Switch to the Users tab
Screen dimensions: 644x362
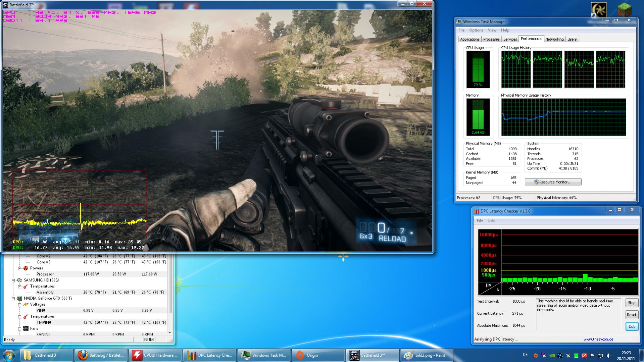(x=572, y=39)
